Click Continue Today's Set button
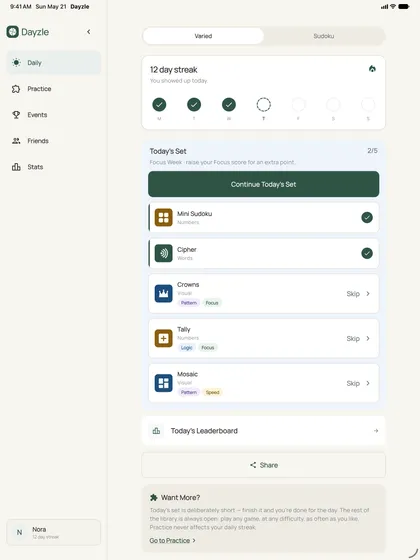 point(264,184)
